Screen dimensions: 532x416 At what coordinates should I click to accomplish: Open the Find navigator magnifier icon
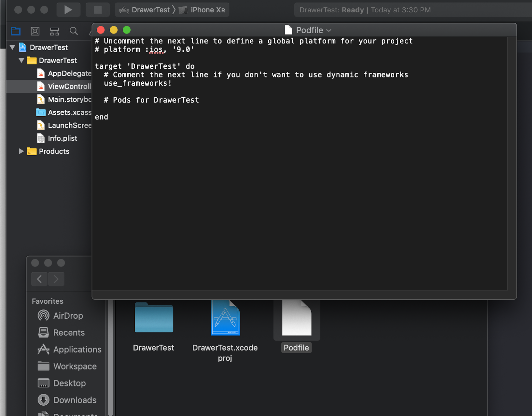pos(74,31)
